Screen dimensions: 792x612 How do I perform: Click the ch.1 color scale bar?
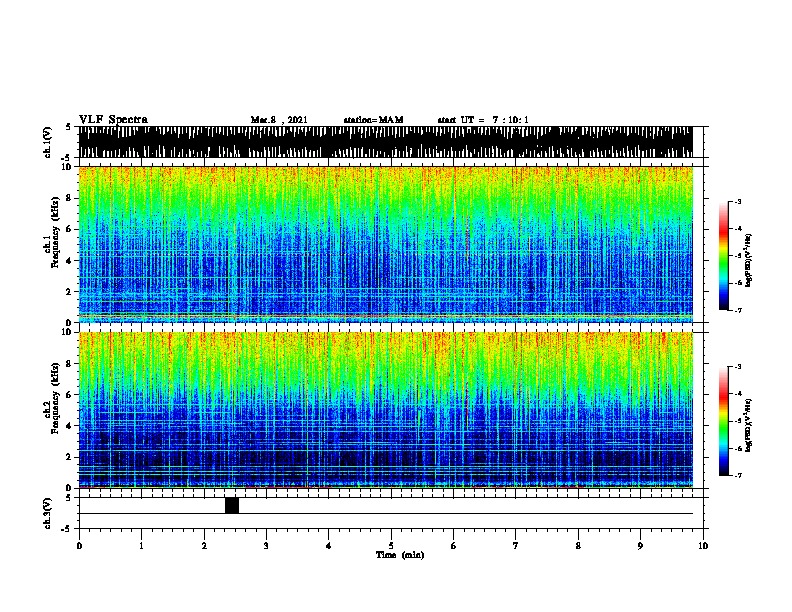[724, 256]
